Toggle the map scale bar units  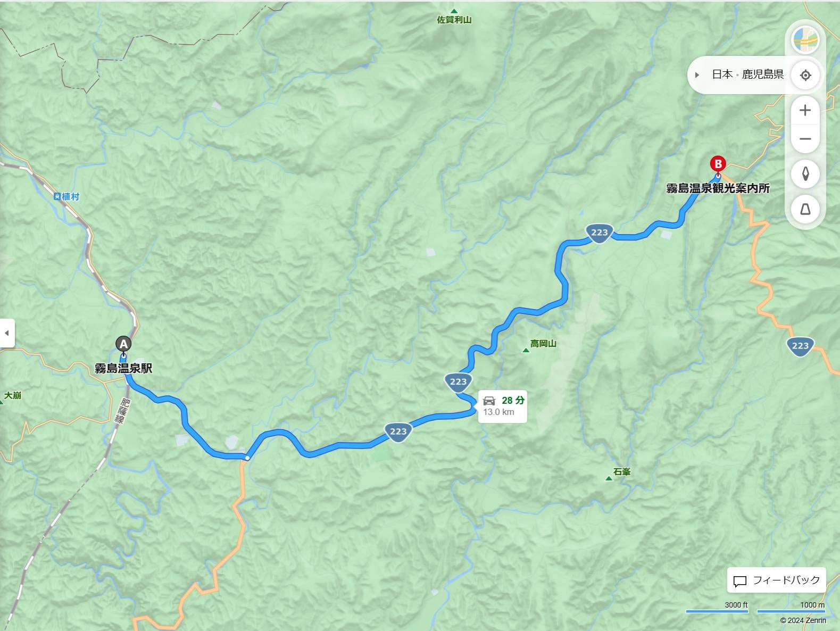pyautogui.click(x=755, y=608)
